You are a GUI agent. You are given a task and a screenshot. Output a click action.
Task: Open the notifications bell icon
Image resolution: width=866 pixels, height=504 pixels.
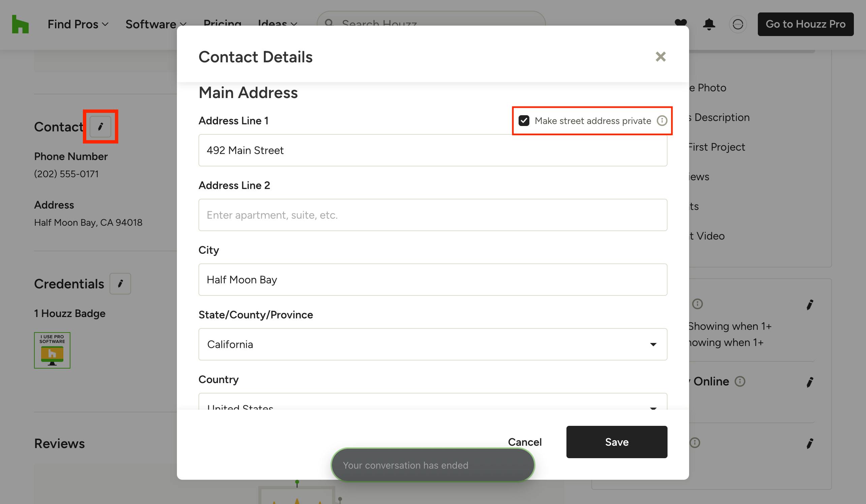pyautogui.click(x=709, y=24)
